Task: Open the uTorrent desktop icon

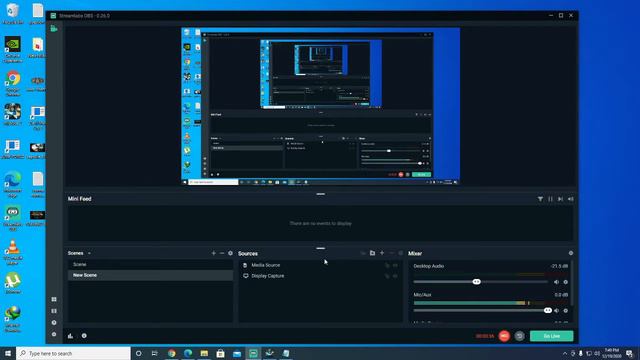Action: click(x=13, y=283)
